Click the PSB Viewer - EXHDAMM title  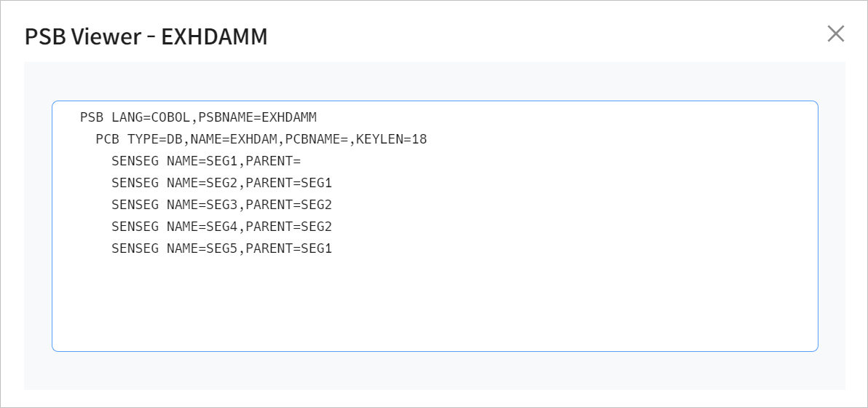tap(146, 36)
